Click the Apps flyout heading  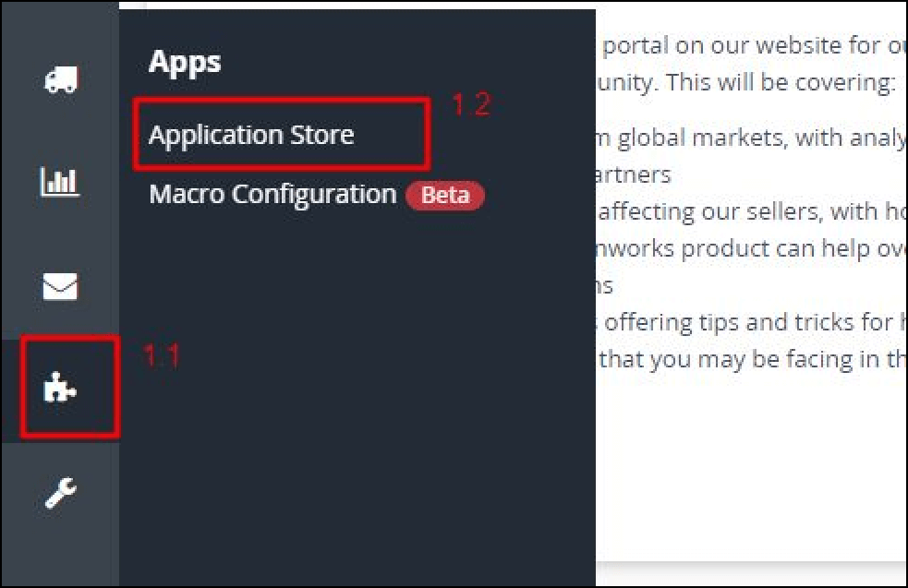tap(185, 62)
